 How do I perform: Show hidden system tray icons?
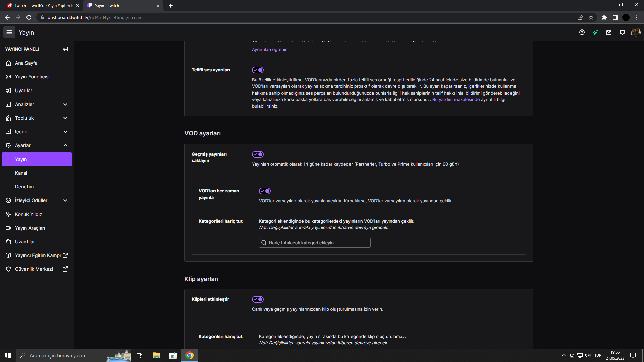[x=564, y=355]
